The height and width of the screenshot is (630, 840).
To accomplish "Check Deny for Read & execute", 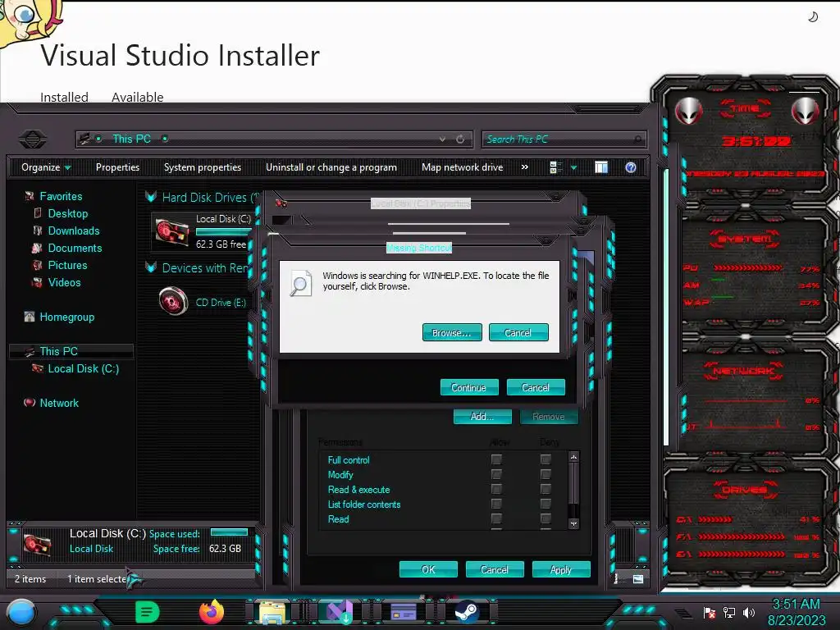I will pyautogui.click(x=546, y=489).
